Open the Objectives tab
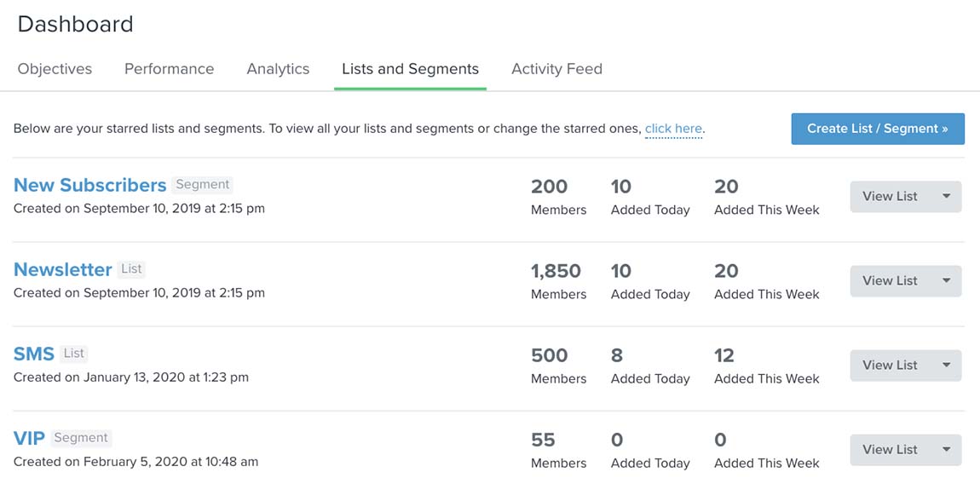This screenshot has width=980, height=478. pos(55,69)
